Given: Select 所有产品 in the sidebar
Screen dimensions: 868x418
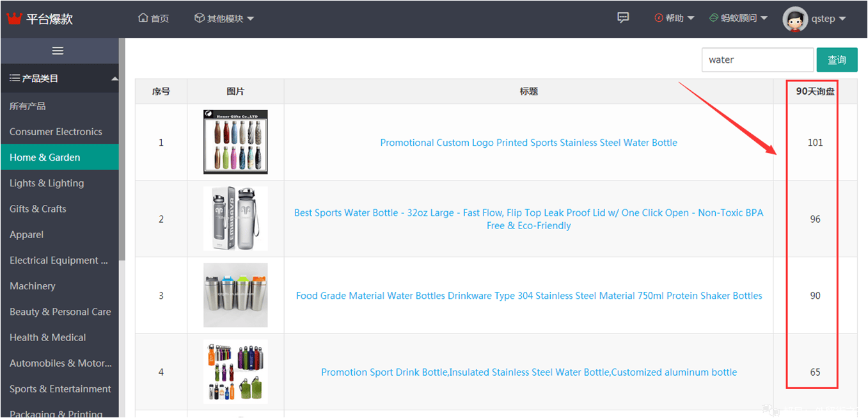Looking at the screenshot, I should click(28, 106).
